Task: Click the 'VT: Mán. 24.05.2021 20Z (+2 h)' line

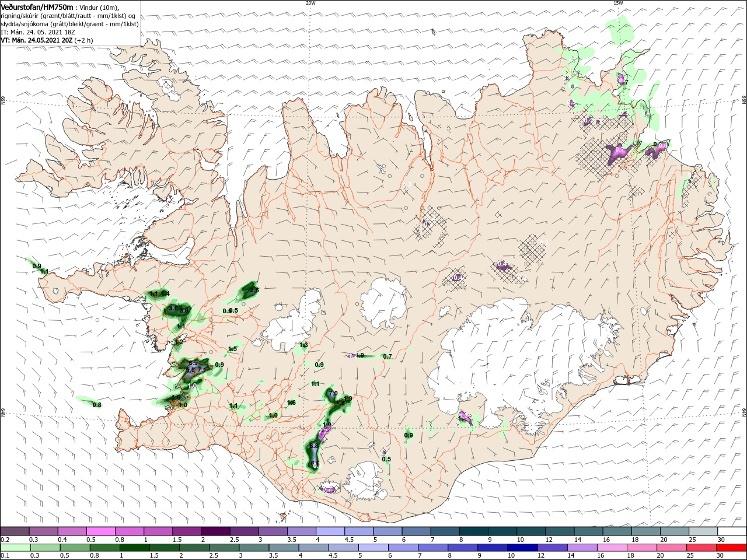Action: (x=47, y=41)
